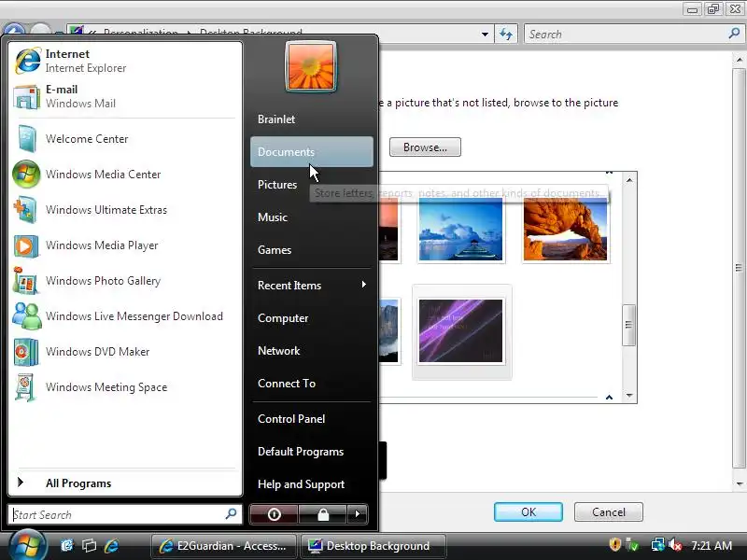
Task: Click the taskbar clock 7:21 AM
Action: pos(712,545)
